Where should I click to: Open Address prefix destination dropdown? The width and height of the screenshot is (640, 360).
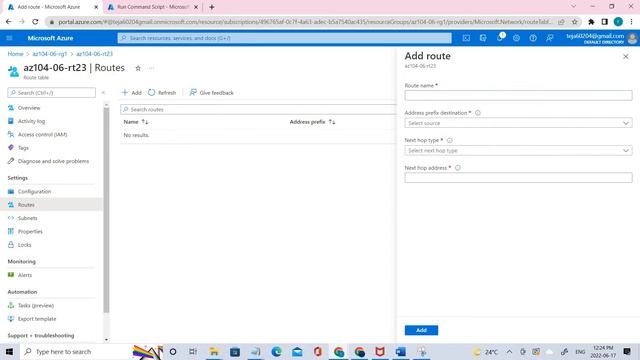[518, 123]
